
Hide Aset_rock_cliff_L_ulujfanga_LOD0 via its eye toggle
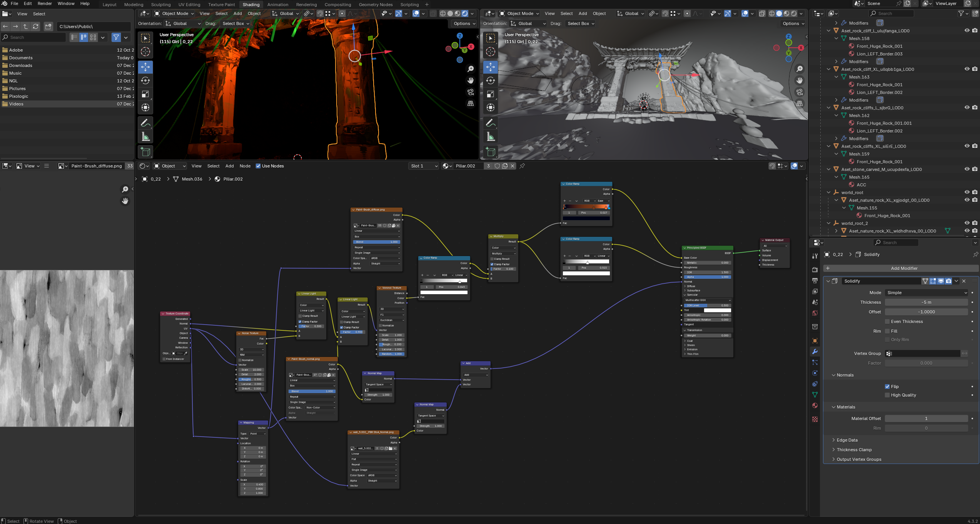[x=967, y=30]
